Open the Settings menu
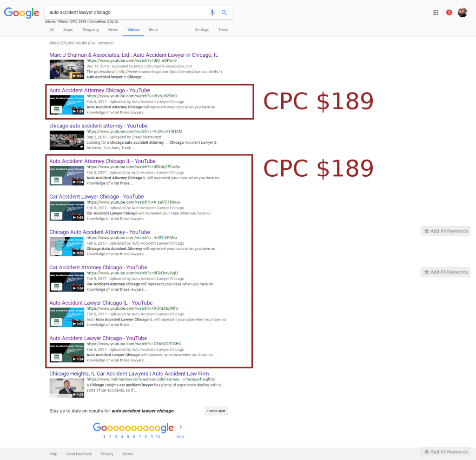The width and height of the screenshot is (476, 460). 202,30
